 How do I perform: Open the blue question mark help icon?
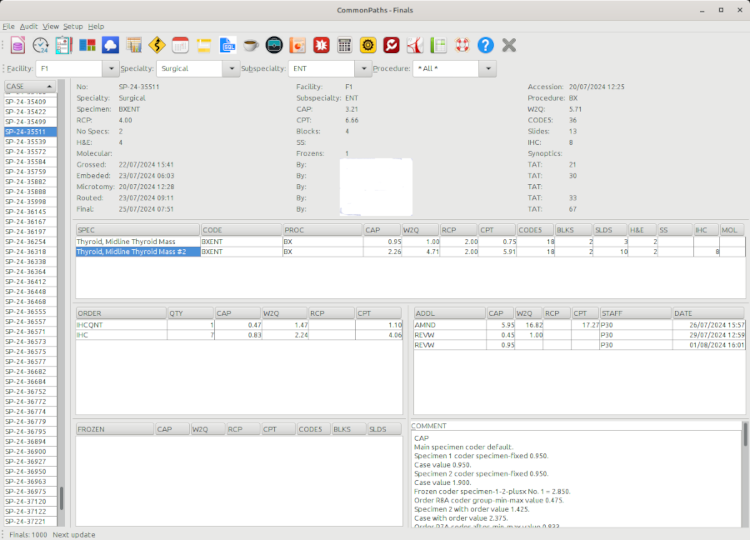[x=485, y=45]
